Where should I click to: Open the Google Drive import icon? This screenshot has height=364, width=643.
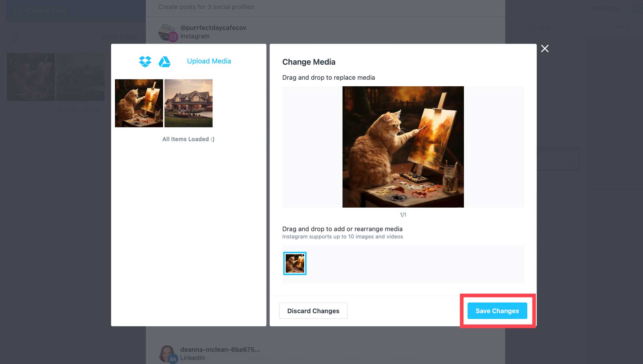pos(164,61)
